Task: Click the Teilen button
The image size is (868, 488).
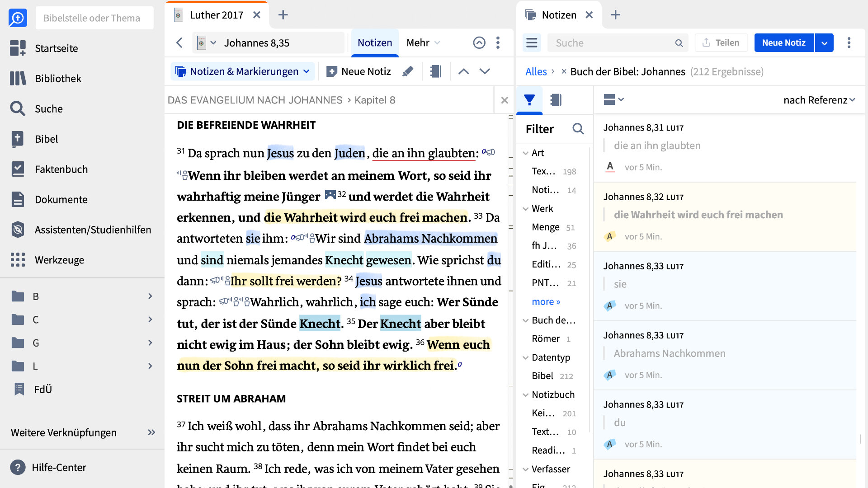Action: [x=721, y=43]
